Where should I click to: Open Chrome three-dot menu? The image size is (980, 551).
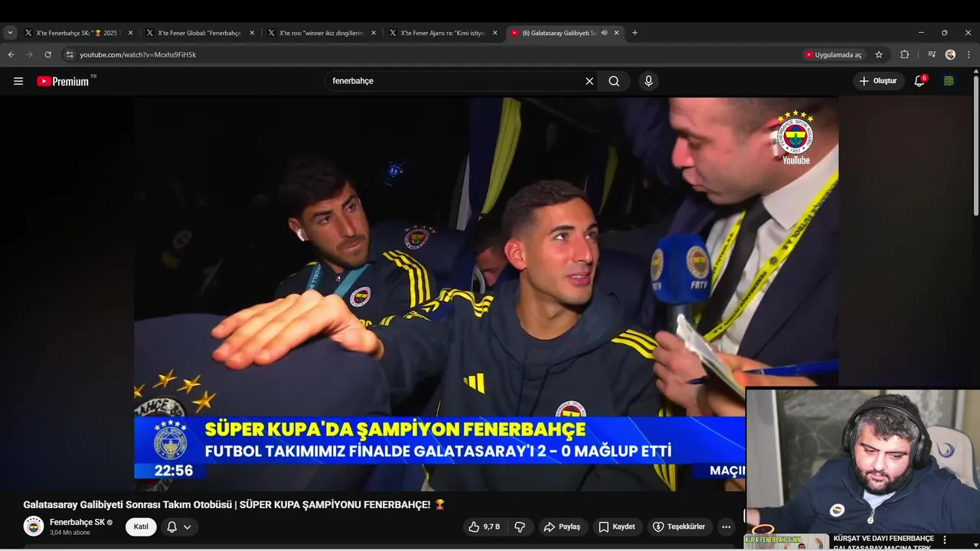(969, 54)
